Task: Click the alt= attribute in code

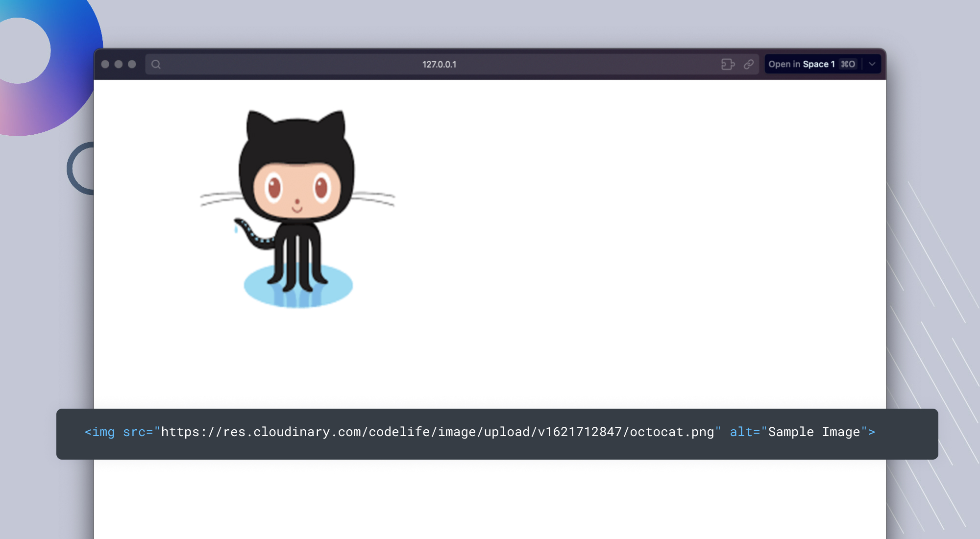Action: pos(744,432)
